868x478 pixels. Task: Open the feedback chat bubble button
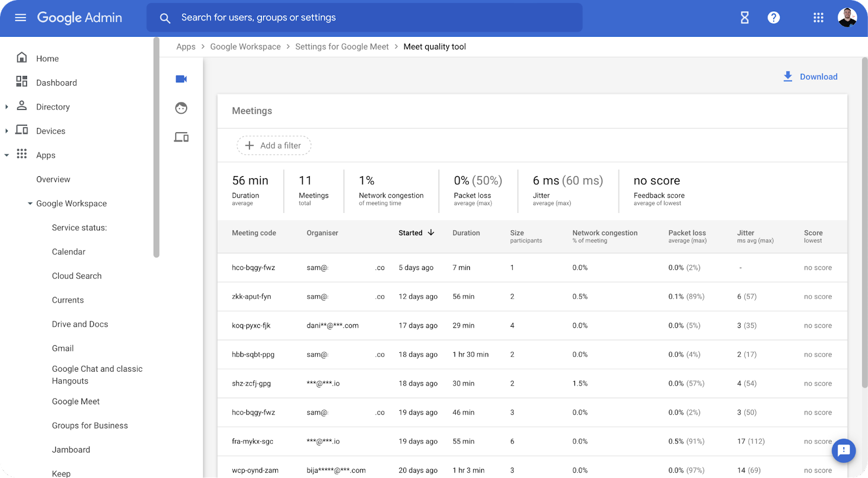[844, 450]
